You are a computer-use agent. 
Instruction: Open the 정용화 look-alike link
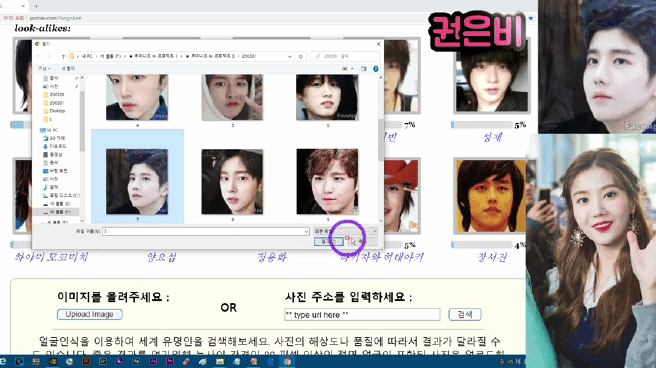click(x=272, y=257)
